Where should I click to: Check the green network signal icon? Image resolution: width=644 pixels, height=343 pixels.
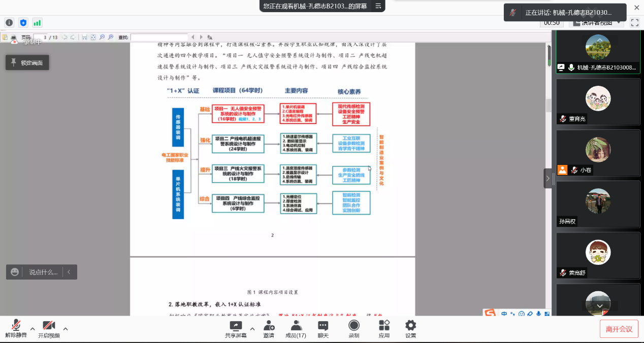pos(37,22)
